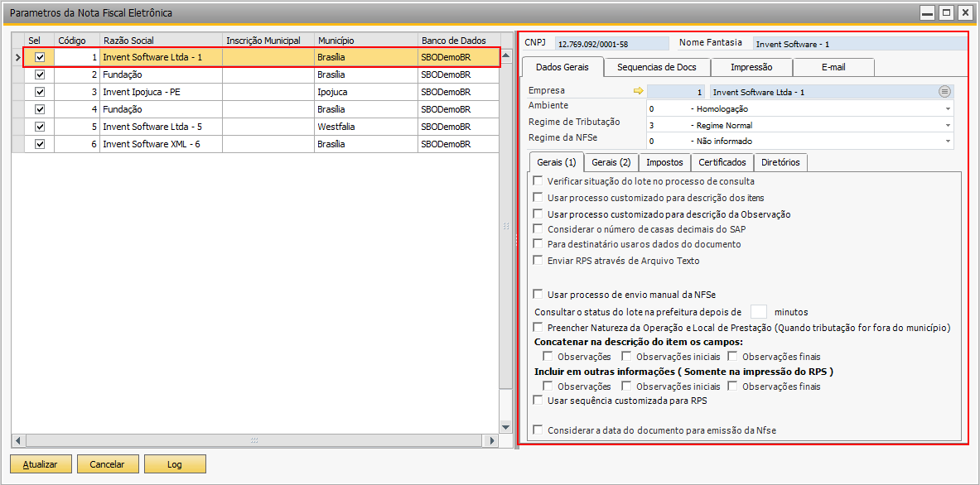Enable Para destinatário usar os dados do documento
The height and width of the screenshot is (485, 980).
538,243
